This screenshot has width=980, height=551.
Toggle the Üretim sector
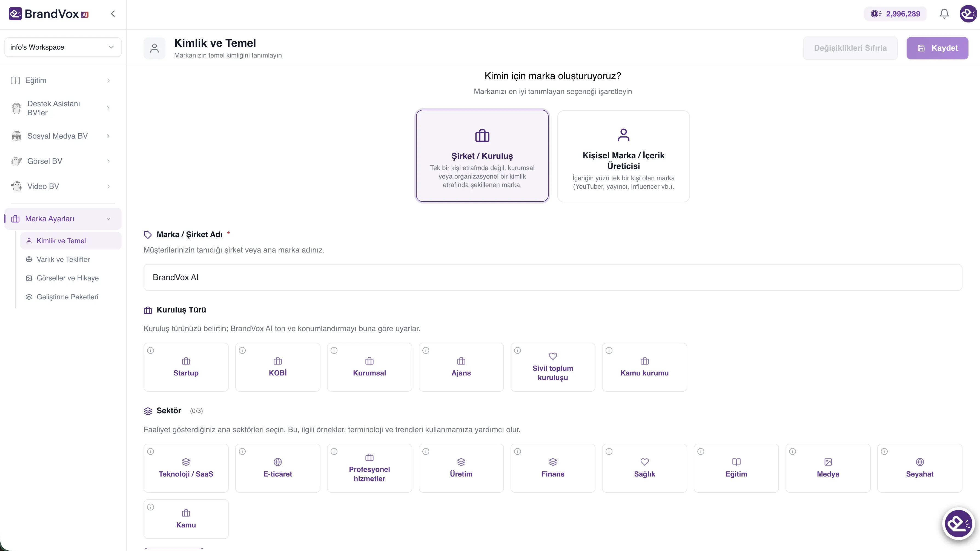(461, 468)
